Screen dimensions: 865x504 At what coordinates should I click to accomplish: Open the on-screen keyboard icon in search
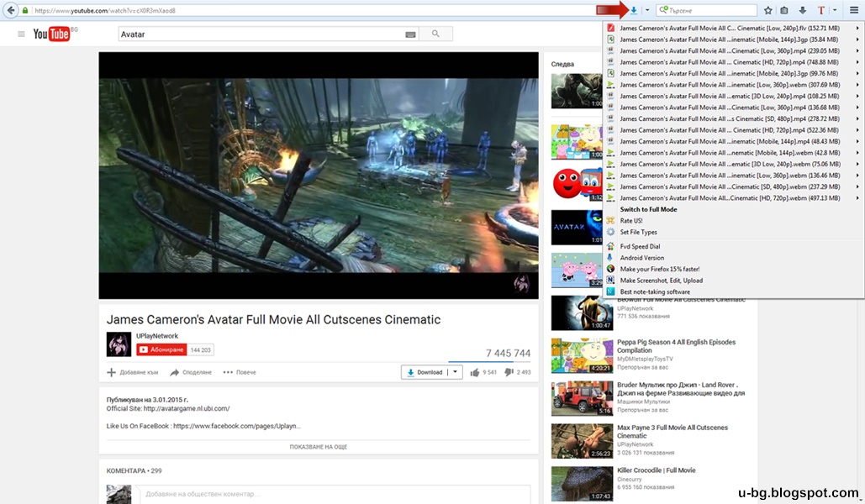click(x=410, y=34)
